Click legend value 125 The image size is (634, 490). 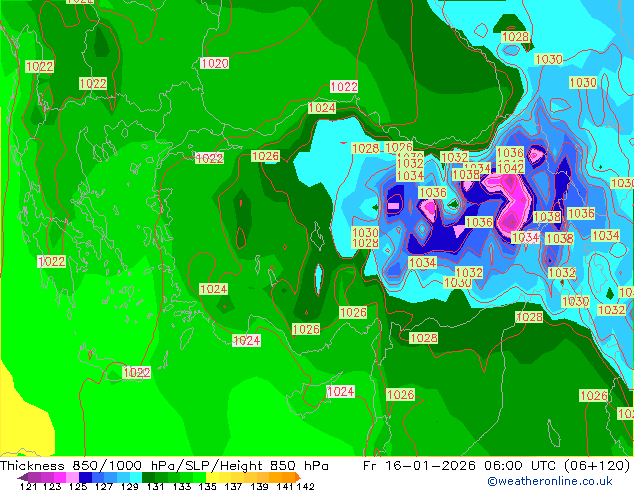(x=78, y=486)
